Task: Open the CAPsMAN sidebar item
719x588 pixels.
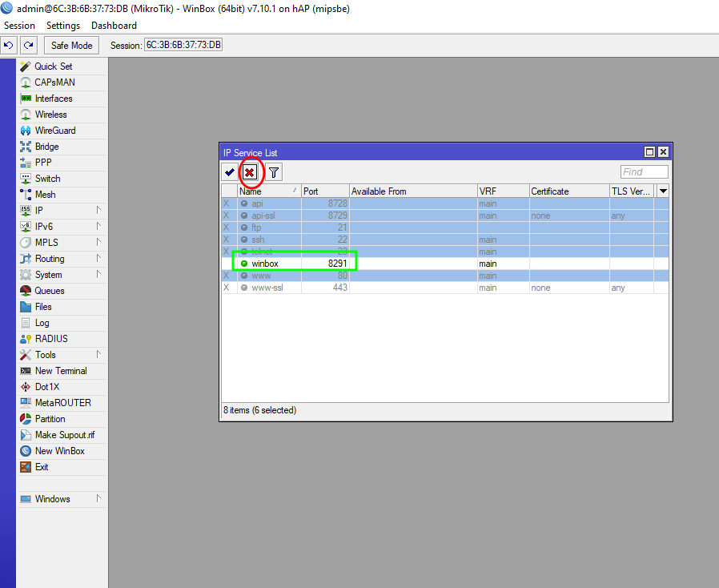Action: (x=54, y=83)
